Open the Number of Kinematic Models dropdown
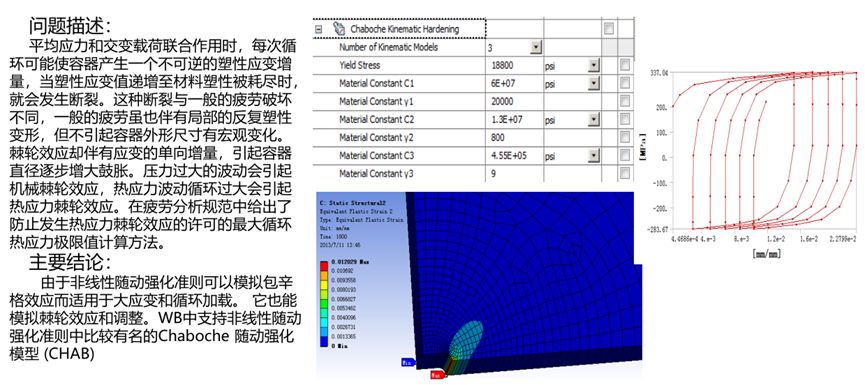 point(536,47)
